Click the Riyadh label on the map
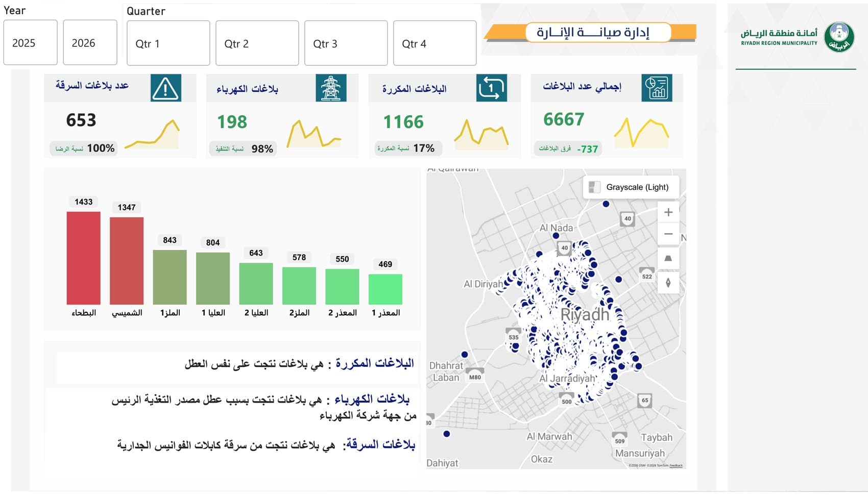Image resolution: width=868 pixels, height=495 pixels. [585, 315]
